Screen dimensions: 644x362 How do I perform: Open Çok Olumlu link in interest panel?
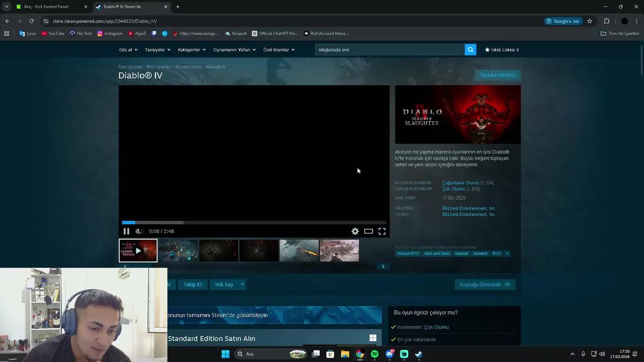pyautogui.click(x=436, y=327)
